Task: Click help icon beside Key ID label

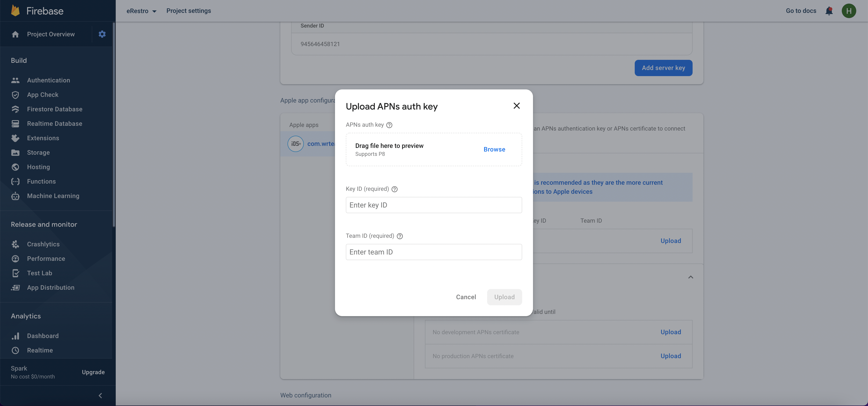Action: [x=395, y=189]
